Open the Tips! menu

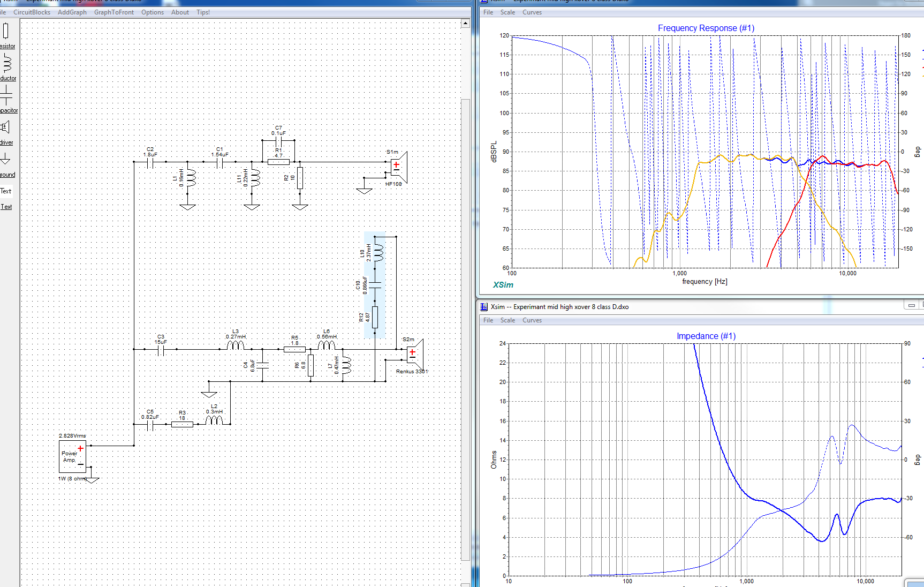coord(203,12)
